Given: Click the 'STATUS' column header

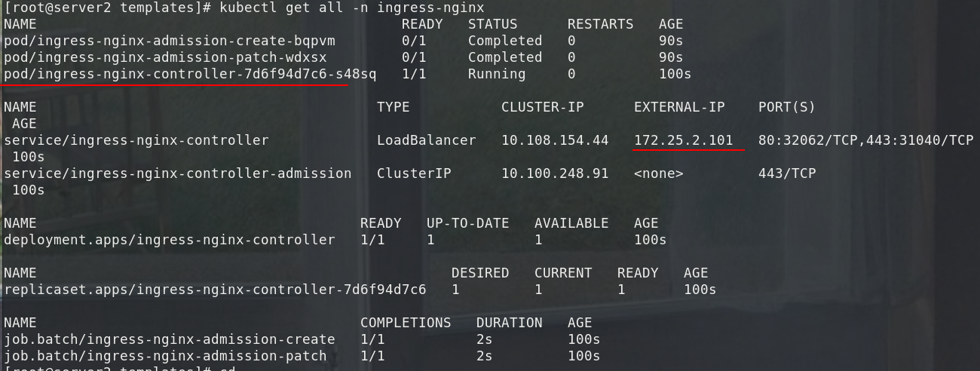Looking at the screenshot, I should 493,24.
